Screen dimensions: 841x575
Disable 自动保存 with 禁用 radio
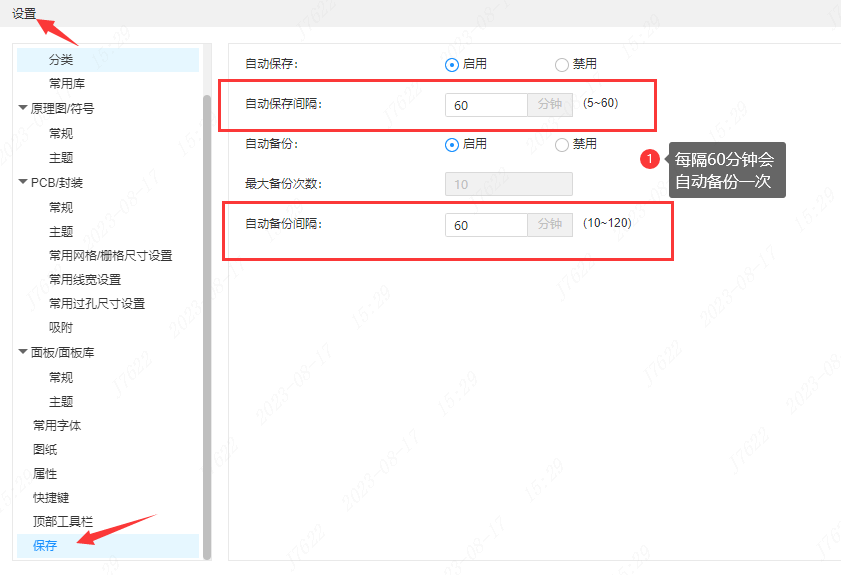pyautogui.click(x=562, y=65)
